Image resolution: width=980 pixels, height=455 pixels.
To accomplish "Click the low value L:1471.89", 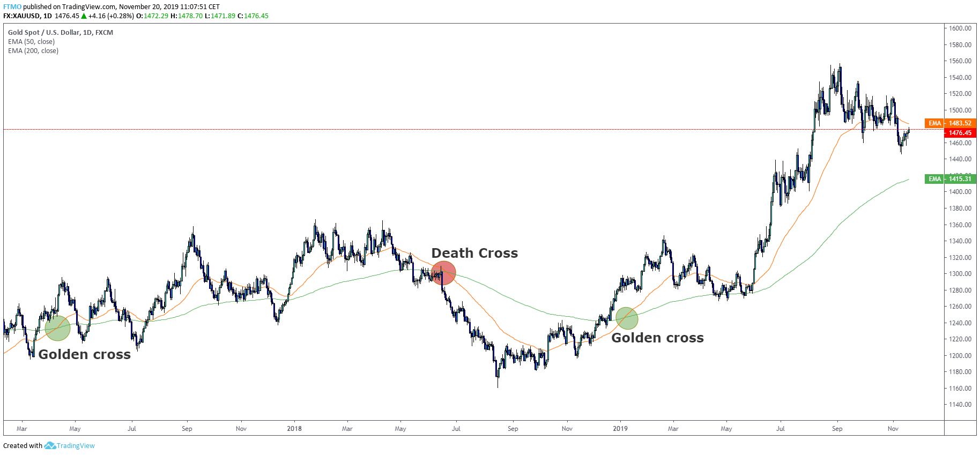I will pyautogui.click(x=220, y=16).
